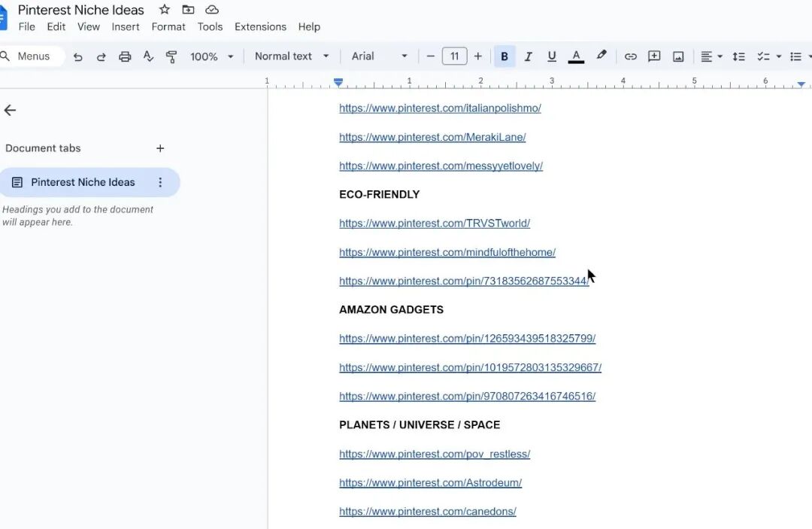Click the redo arrow icon
Screen dimensions: 812x529
(x=101, y=56)
